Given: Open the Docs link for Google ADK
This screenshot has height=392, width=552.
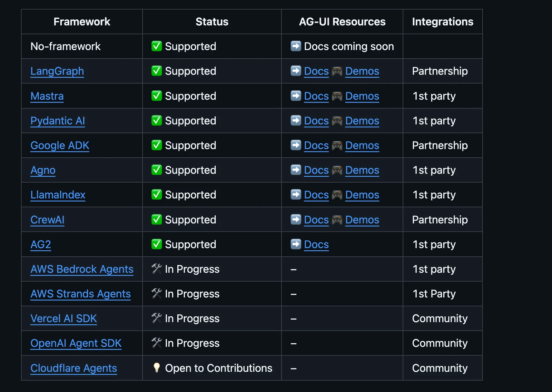Looking at the screenshot, I should point(316,146).
